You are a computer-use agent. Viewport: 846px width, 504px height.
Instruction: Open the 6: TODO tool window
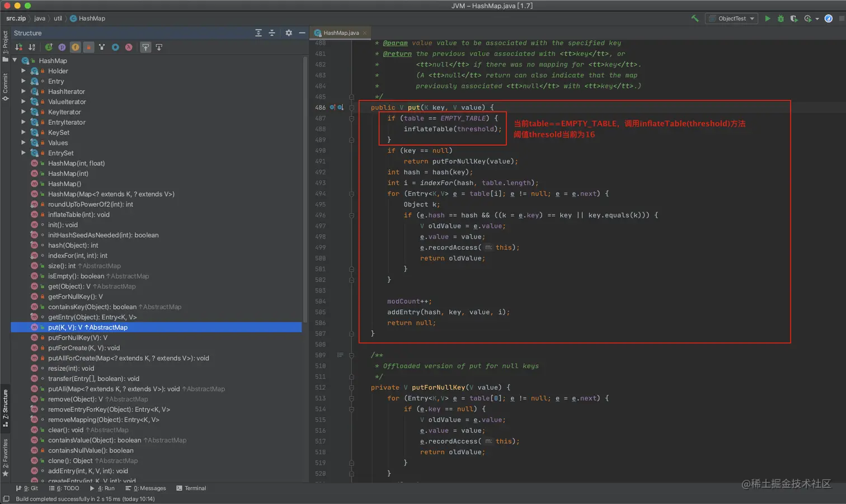[64, 488]
